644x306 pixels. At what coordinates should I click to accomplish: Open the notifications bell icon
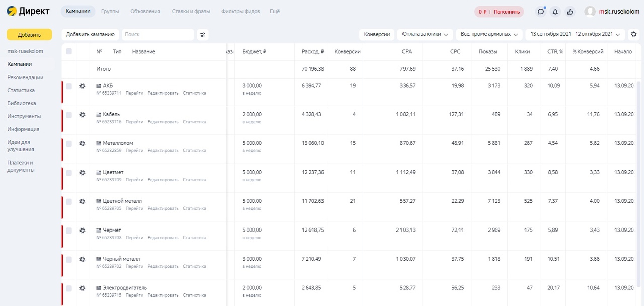(555, 11)
